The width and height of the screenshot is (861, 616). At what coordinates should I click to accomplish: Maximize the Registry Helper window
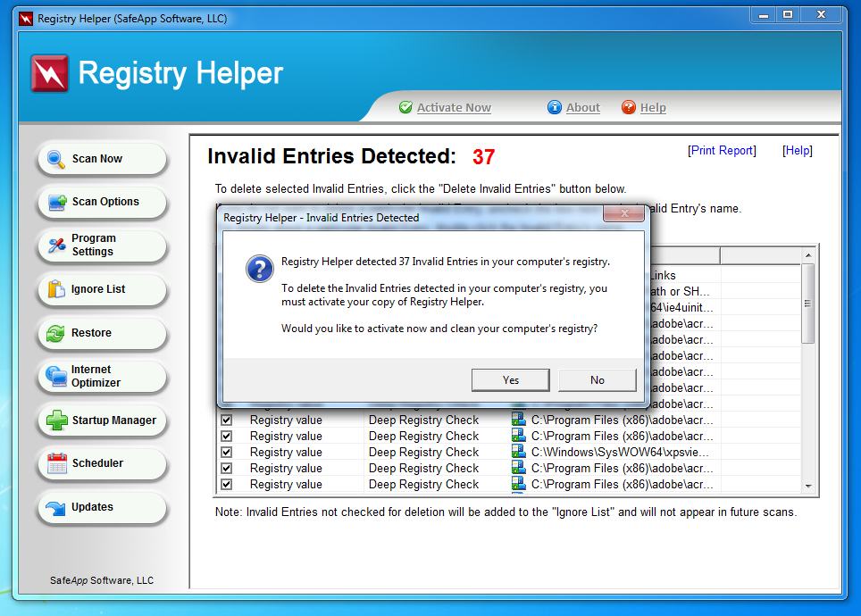[788, 15]
